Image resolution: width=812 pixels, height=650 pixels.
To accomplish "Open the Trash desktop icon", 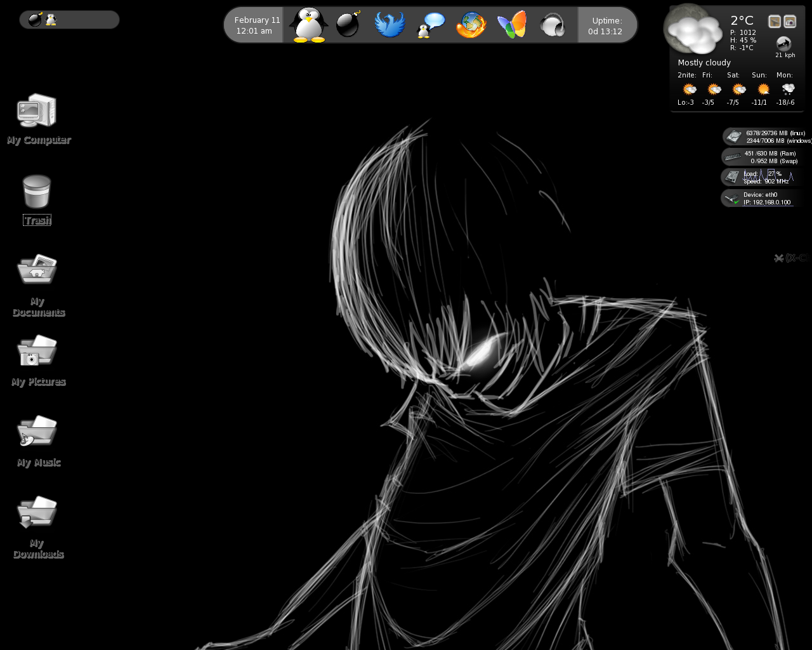I will point(36,192).
